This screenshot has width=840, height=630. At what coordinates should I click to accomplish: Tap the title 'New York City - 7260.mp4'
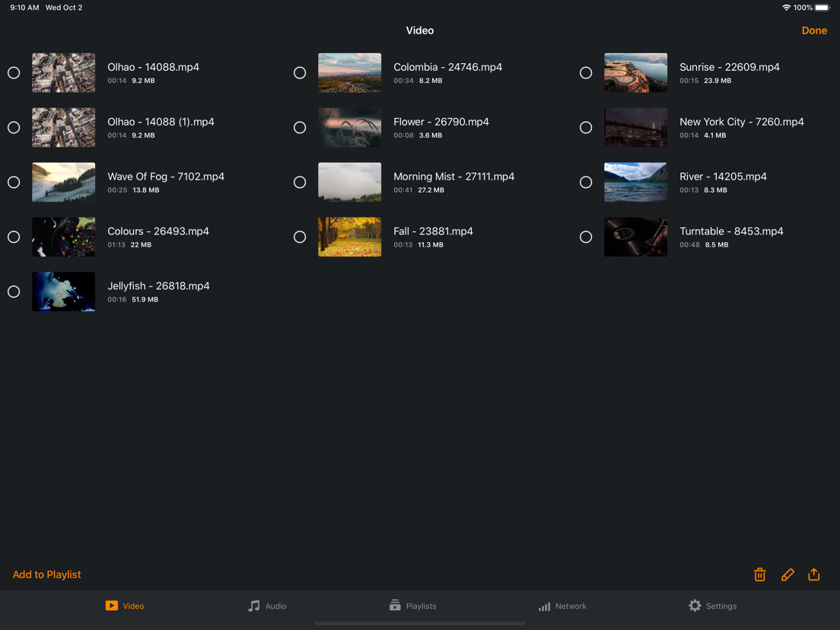[741, 123]
